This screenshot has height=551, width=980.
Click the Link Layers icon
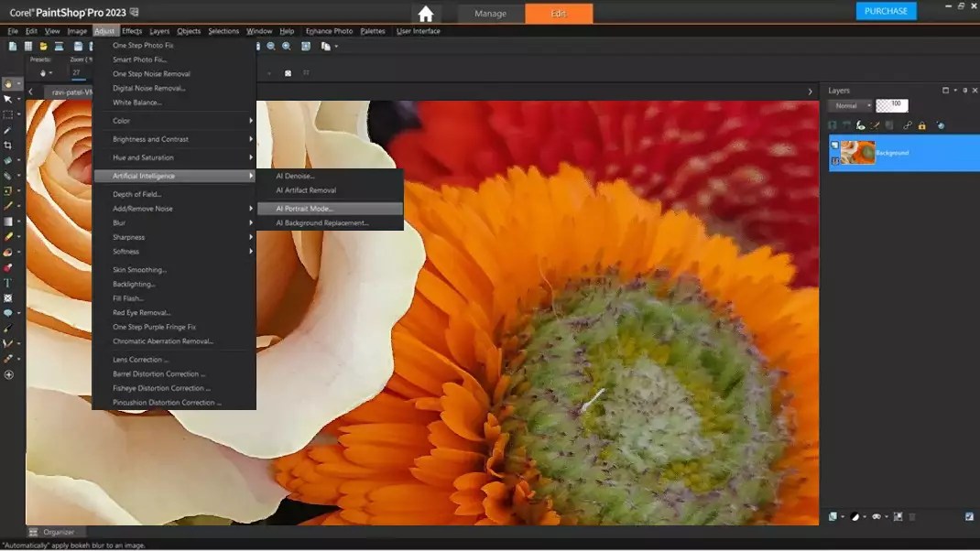(908, 125)
